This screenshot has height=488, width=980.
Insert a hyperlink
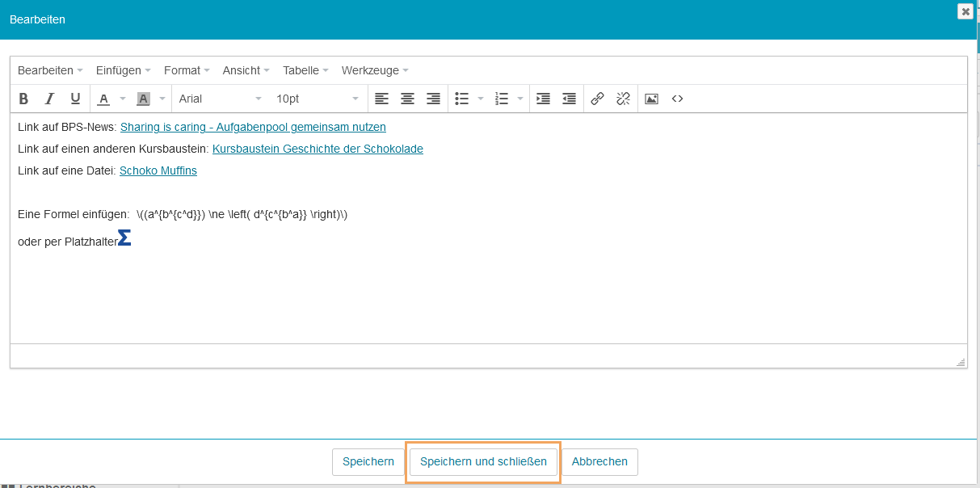[x=597, y=98]
